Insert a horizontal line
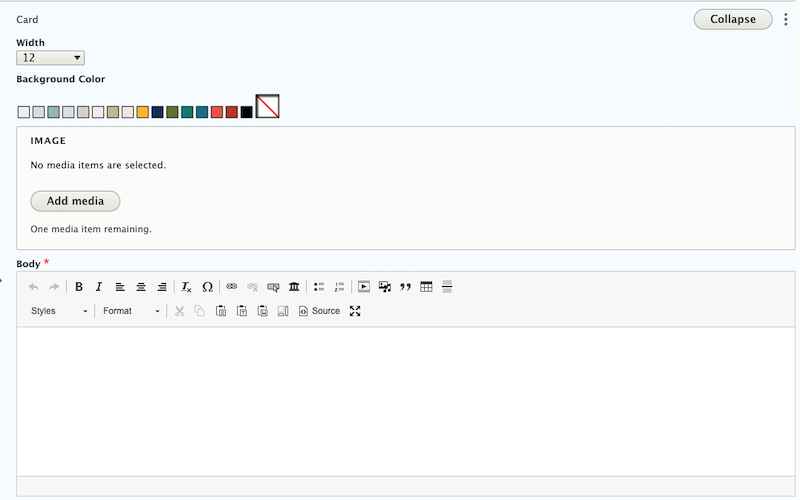This screenshot has height=500, width=800. [447, 287]
